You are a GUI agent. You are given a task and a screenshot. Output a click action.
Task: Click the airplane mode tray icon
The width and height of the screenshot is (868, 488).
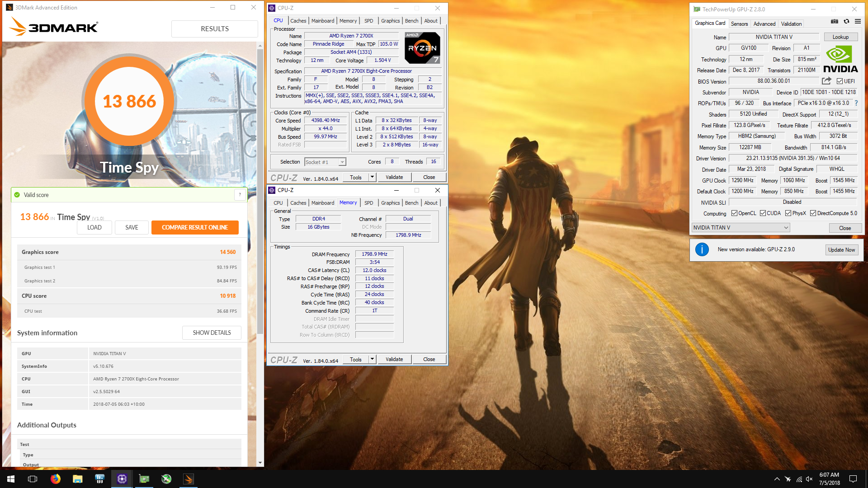point(788,479)
